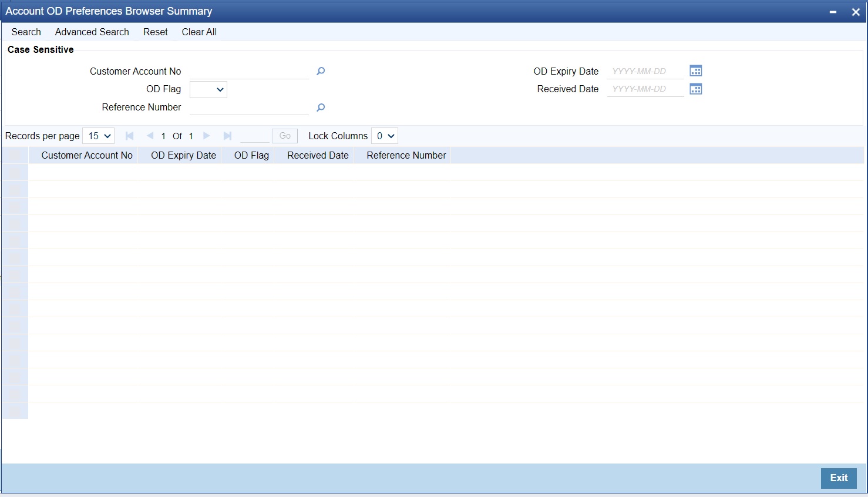
Task: Go to next page of results
Action: [207, 136]
